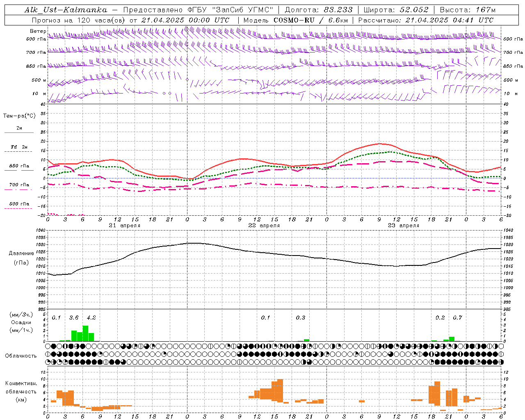Click the 500 гПа temperature legend entry

[x=19, y=204]
